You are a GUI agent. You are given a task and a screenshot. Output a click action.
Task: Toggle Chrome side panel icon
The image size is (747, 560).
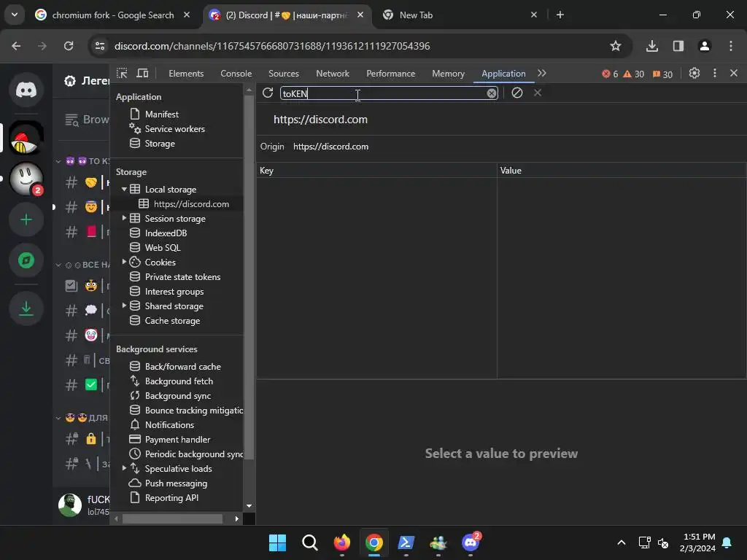click(678, 46)
